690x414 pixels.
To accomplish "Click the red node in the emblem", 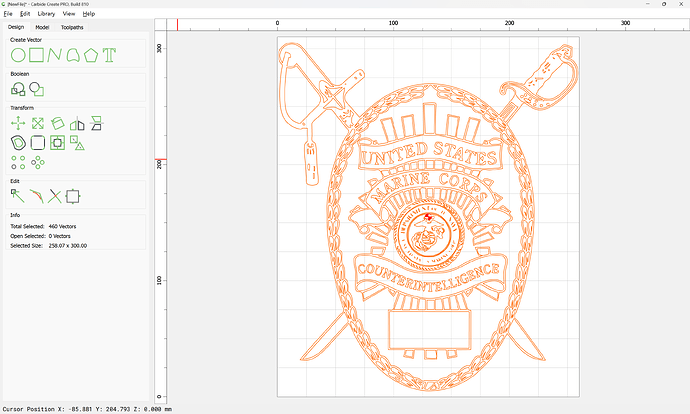I will 428,217.
